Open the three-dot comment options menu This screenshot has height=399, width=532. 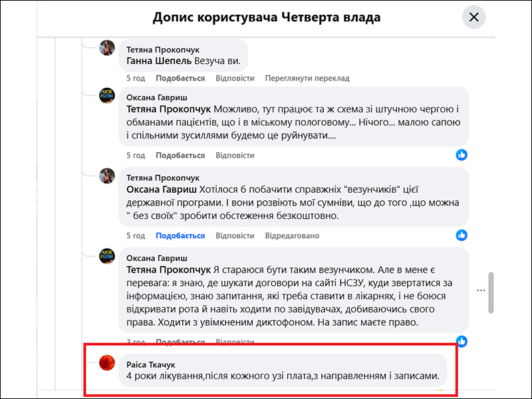(x=481, y=291)
